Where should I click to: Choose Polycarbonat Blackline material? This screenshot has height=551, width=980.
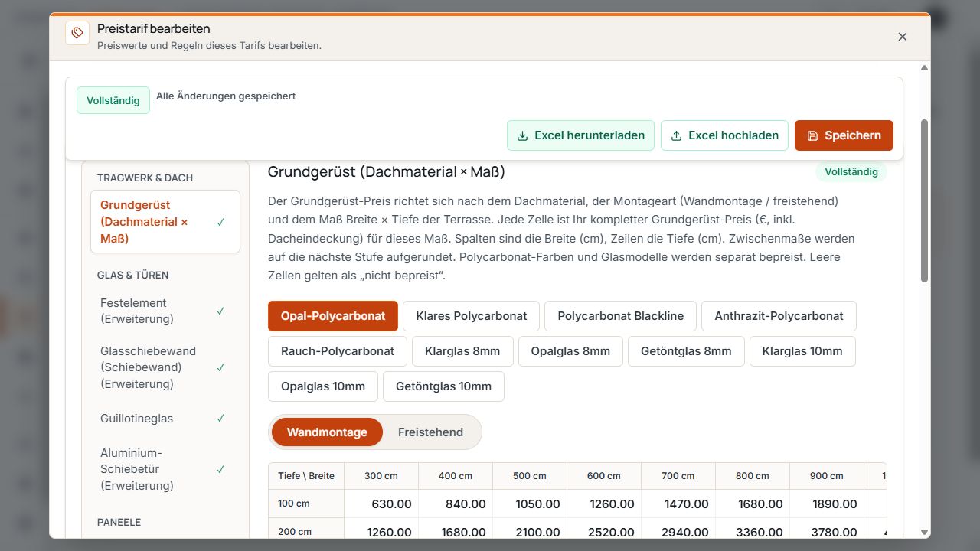coord(621,316)
